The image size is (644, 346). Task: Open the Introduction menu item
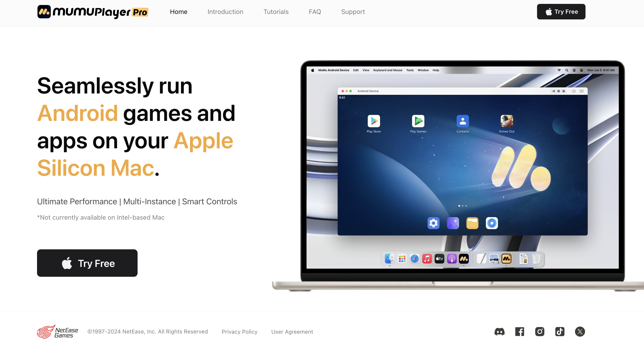(x=225, y=11)
